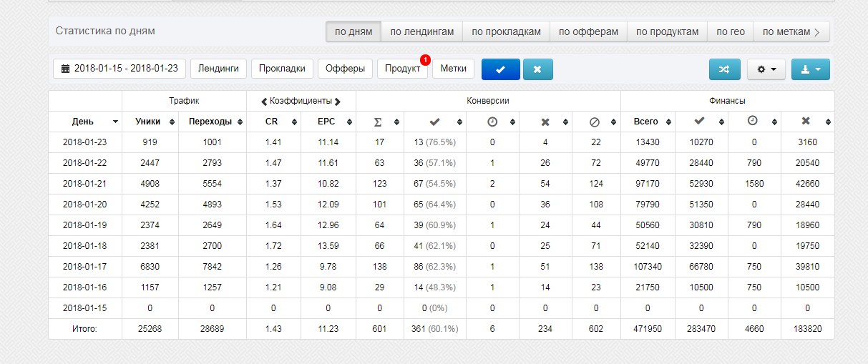Switch to по офферам tab

click(588, 31)
